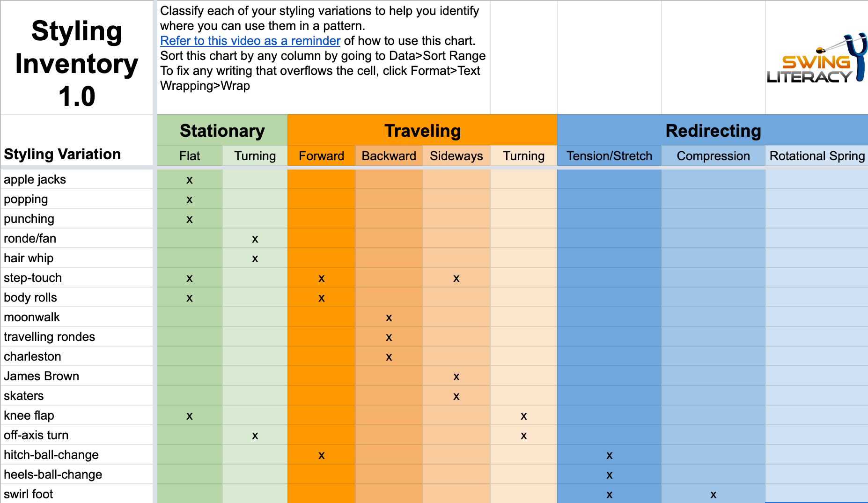Select the Flat x mark for knee flap

pos(190,416)
